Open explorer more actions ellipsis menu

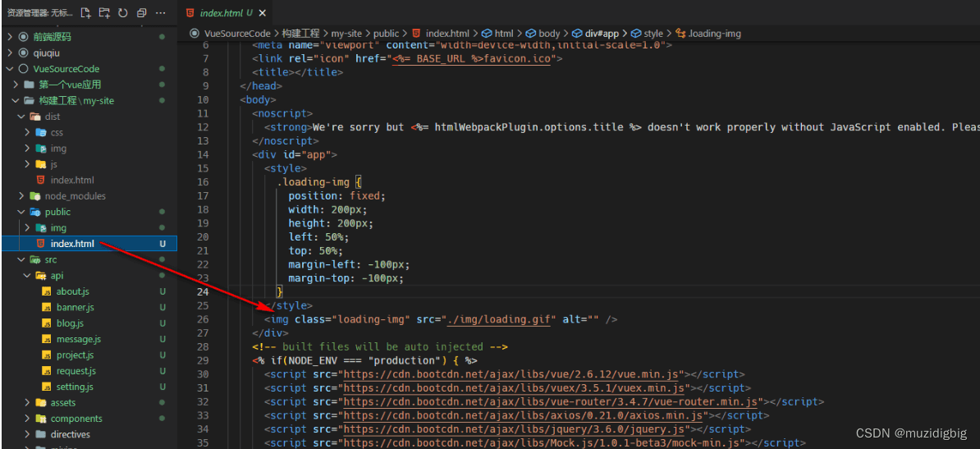(161, 12)
